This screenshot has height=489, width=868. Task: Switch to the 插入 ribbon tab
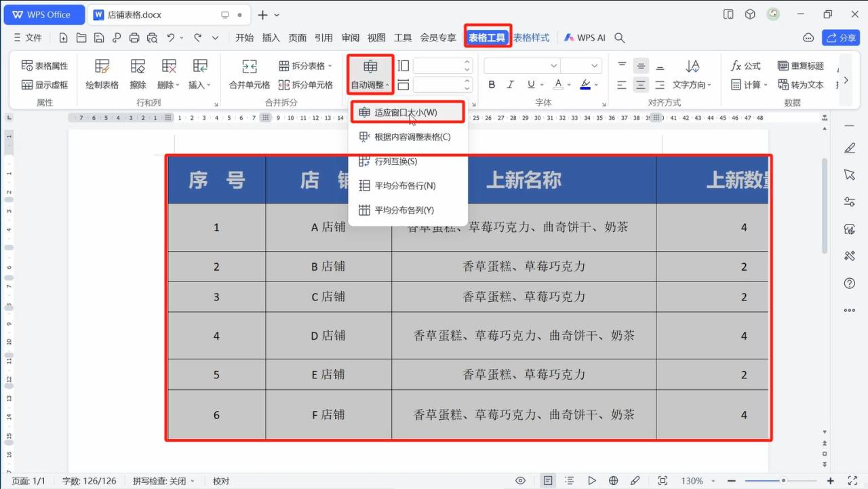pyautogui.click(x=271, y=38)
